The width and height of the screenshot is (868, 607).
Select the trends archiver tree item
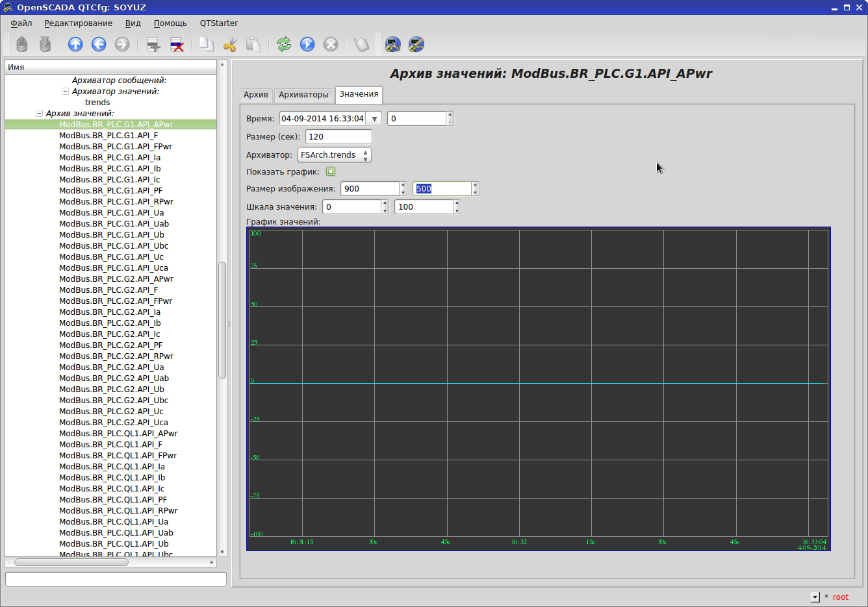[x=97, y=103]
